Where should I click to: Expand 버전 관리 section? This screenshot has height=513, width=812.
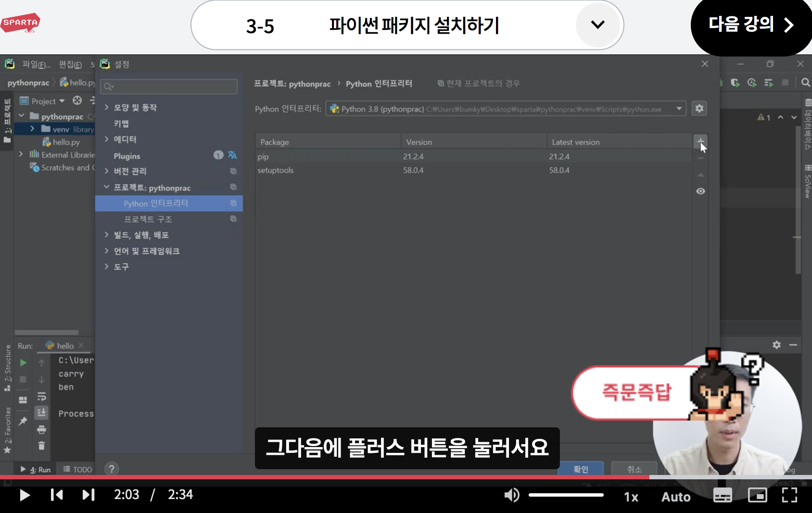pos(106,171)
